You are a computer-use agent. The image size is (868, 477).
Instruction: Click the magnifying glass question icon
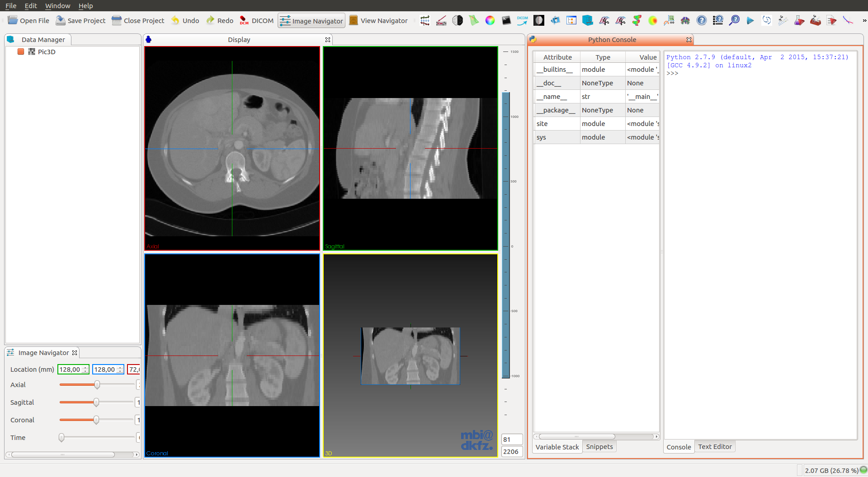point(734,20)
